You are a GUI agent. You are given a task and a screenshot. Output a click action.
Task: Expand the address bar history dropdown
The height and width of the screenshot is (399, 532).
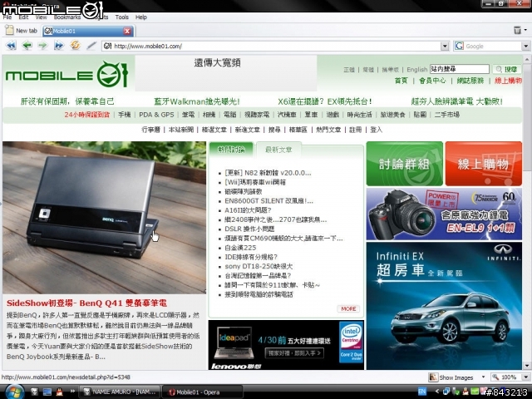[x=445, y=47]
